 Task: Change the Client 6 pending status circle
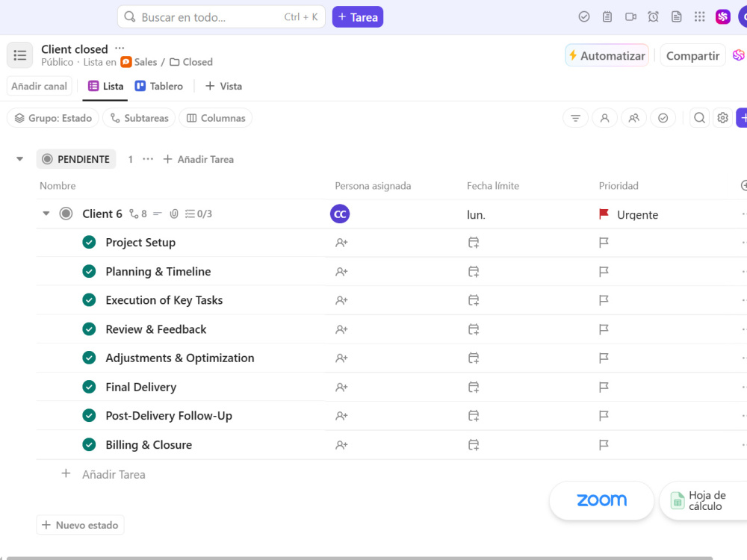tap(66, 214)
